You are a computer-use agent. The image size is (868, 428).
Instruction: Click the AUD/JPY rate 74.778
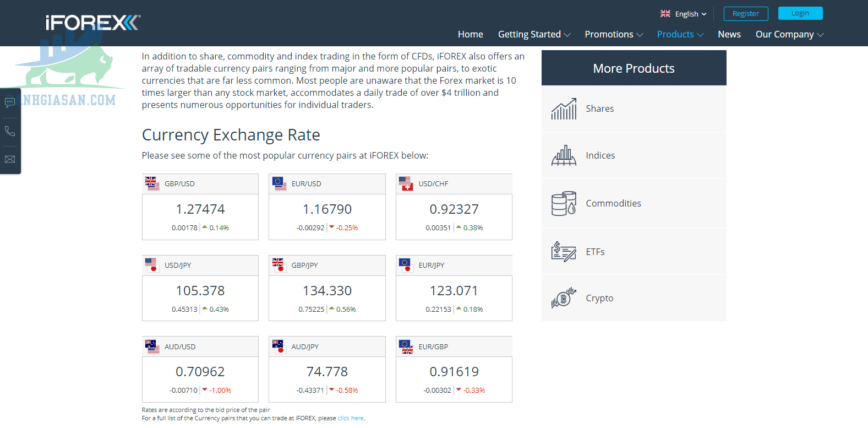327,372
